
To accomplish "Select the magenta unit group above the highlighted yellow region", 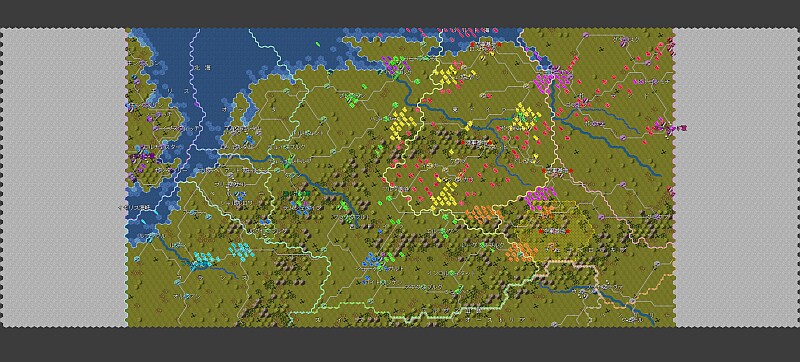I will [539, 197].
